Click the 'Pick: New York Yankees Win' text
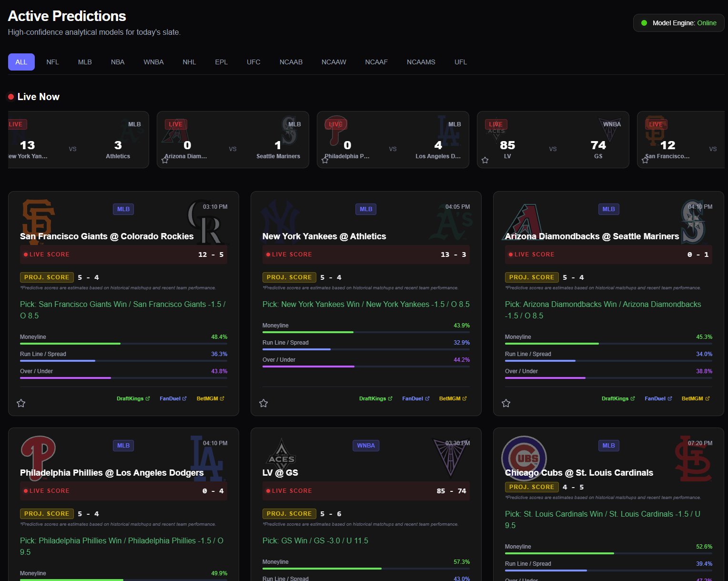 [x=366, y=304]
